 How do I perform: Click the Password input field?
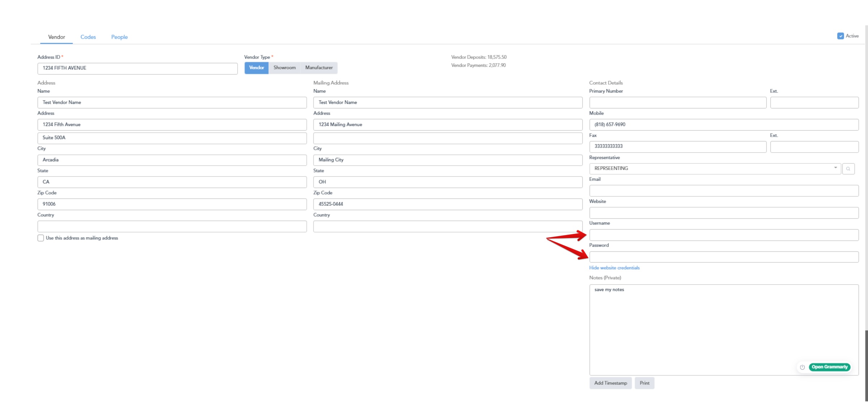pyautogui.click(x=724, y=257)
